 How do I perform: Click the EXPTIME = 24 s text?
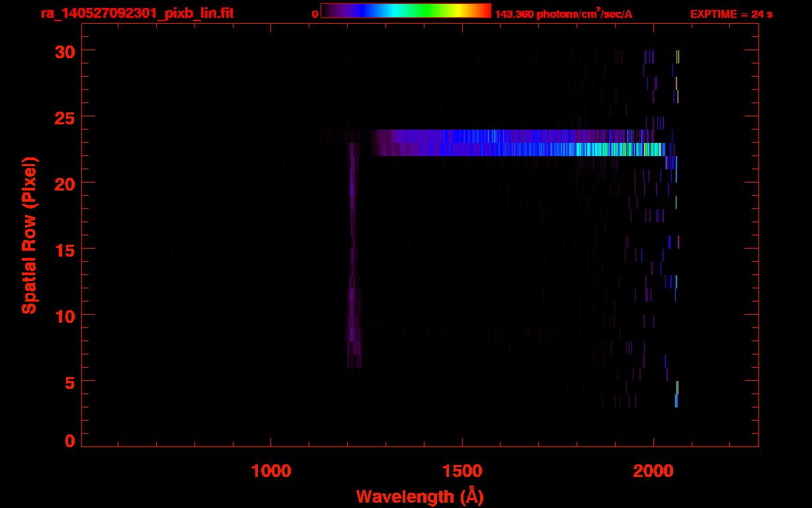pyautogui.click(x=731, y=14)
